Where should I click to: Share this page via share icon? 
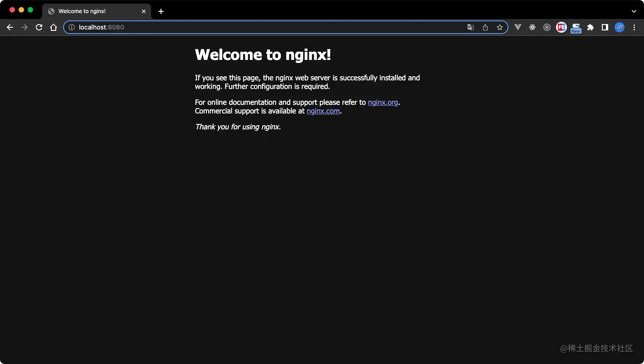[485, 27]
